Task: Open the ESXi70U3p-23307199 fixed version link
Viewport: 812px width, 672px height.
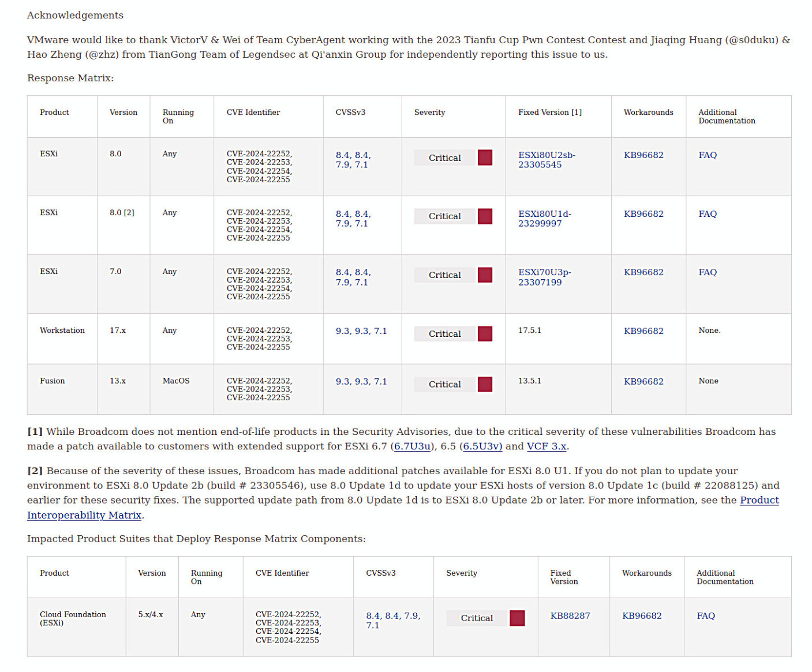Action: pyautogui.click(x=544, y=277)
